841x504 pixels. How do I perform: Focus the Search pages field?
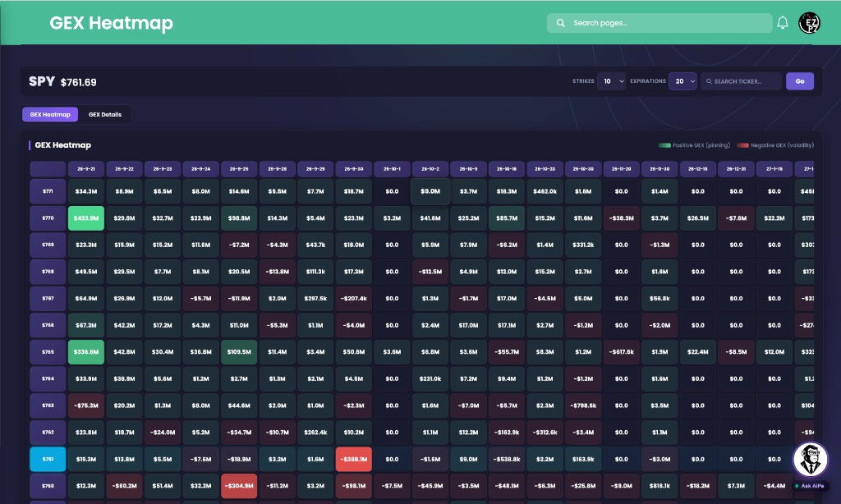coord(659,23)
